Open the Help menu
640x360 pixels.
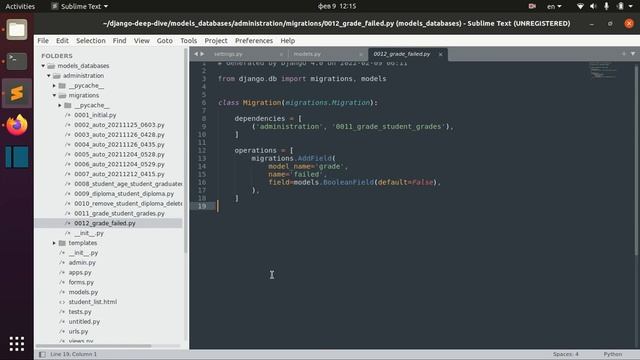[x=287, y=41]
